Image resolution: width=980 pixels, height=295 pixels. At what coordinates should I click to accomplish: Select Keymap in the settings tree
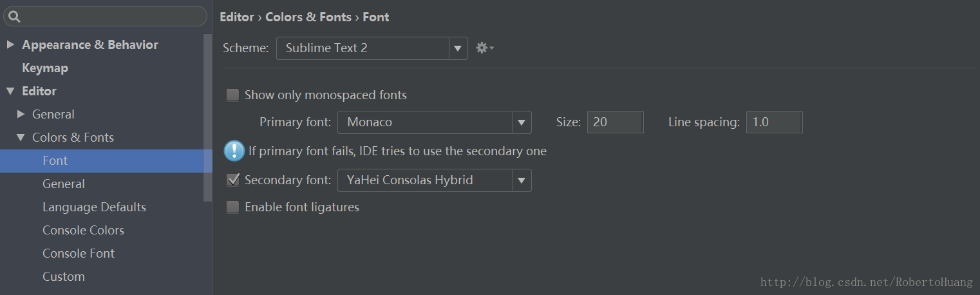click(45, 68)
